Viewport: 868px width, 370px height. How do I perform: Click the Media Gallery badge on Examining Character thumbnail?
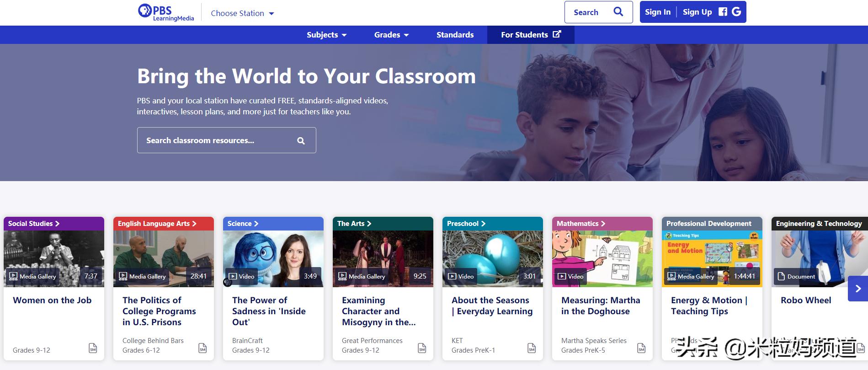362,276
